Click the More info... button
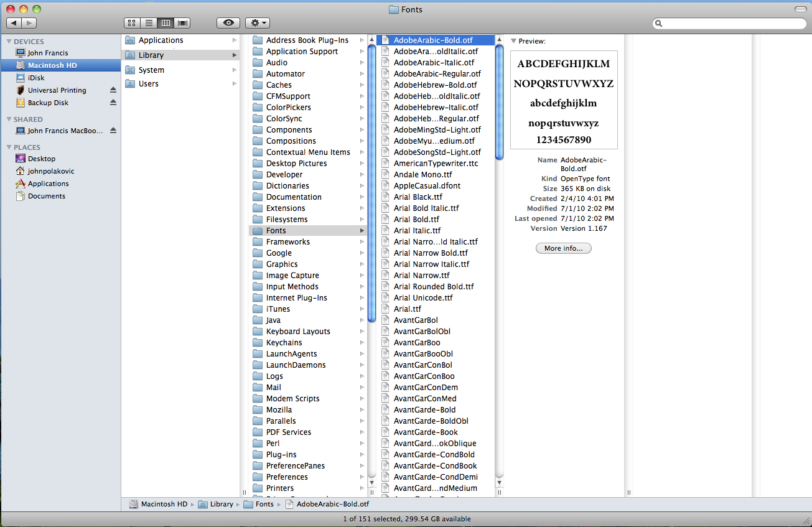This screenshot has height=527, width=812. pyautogui.click(x=563, y=248)
